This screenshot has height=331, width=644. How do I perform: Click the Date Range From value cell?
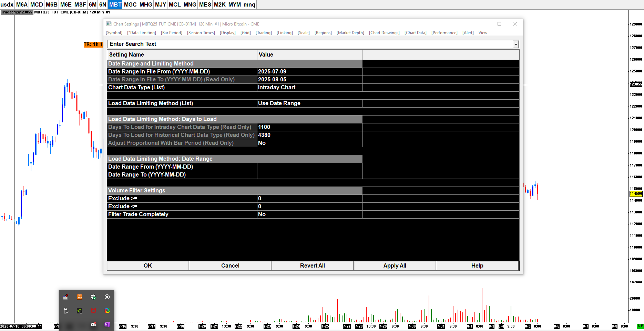click(310, 167)
